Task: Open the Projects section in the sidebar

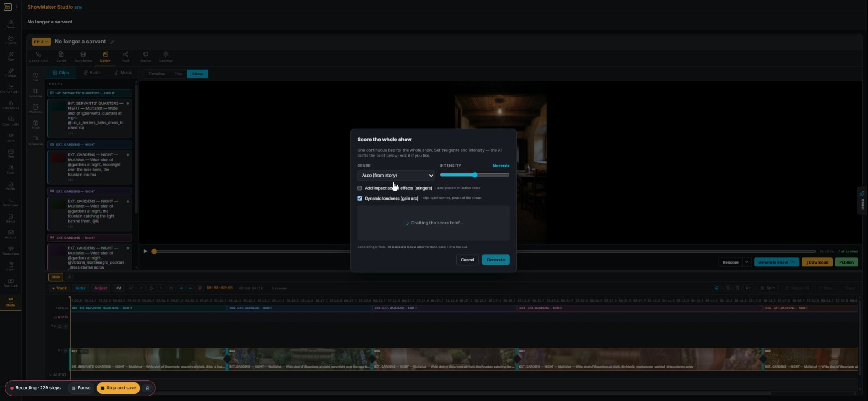Action: [10, 40]
